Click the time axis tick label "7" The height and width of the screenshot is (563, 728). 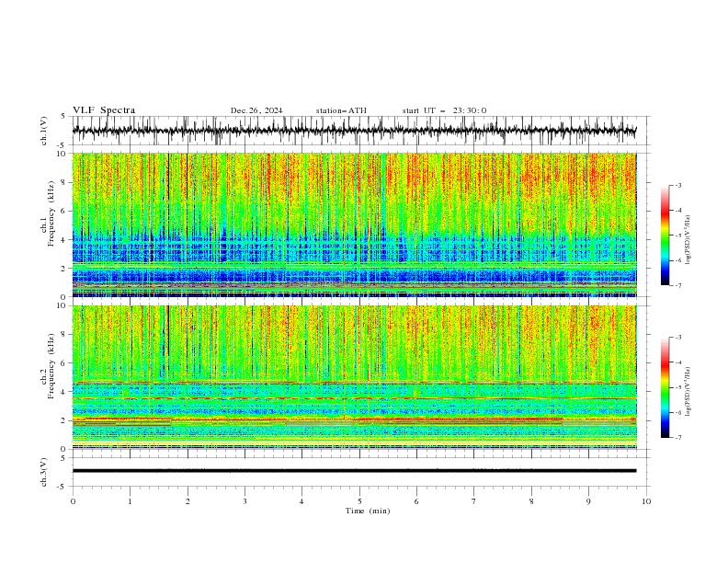pos(474,501)
